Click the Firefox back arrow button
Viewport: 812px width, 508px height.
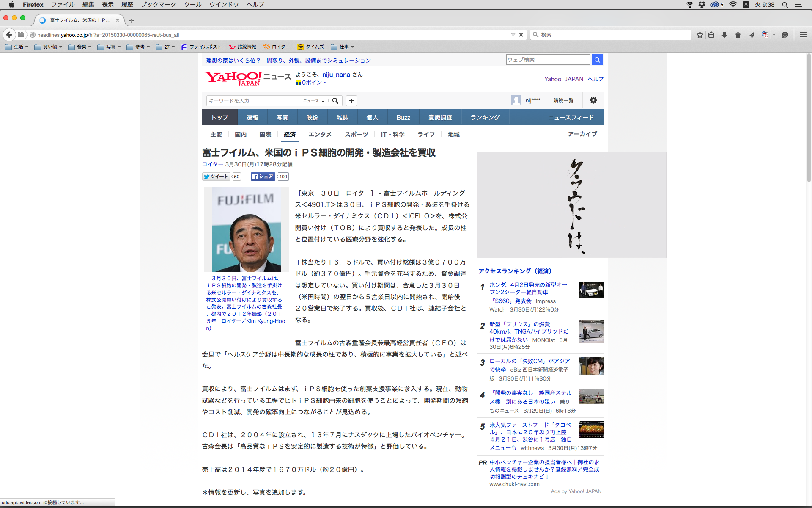(9, 35)
